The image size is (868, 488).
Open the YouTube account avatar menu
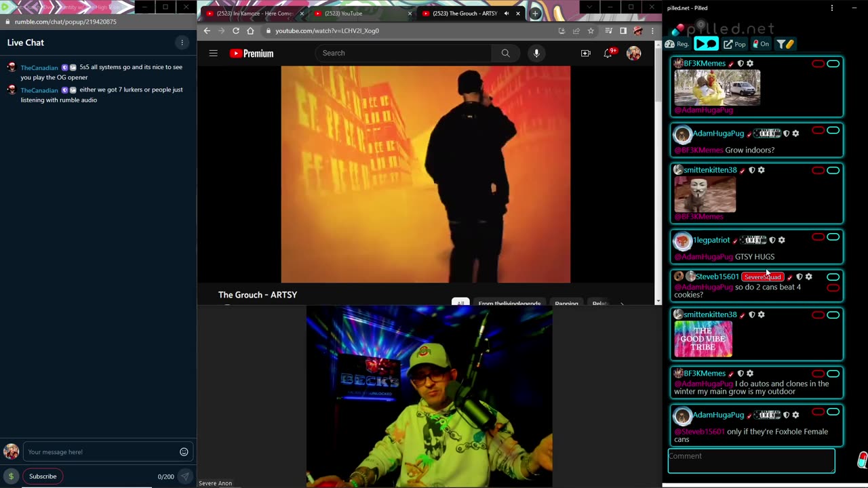633,53
